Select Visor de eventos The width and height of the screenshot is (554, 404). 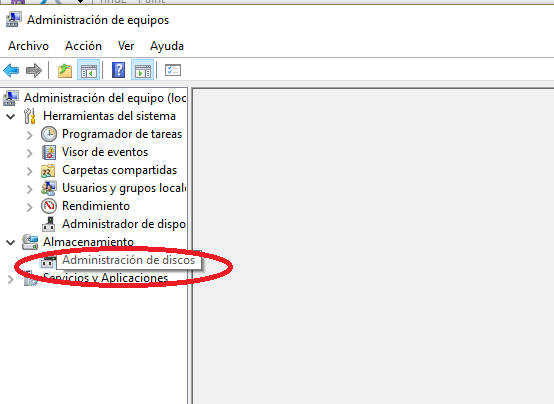[x=105, y=152]
